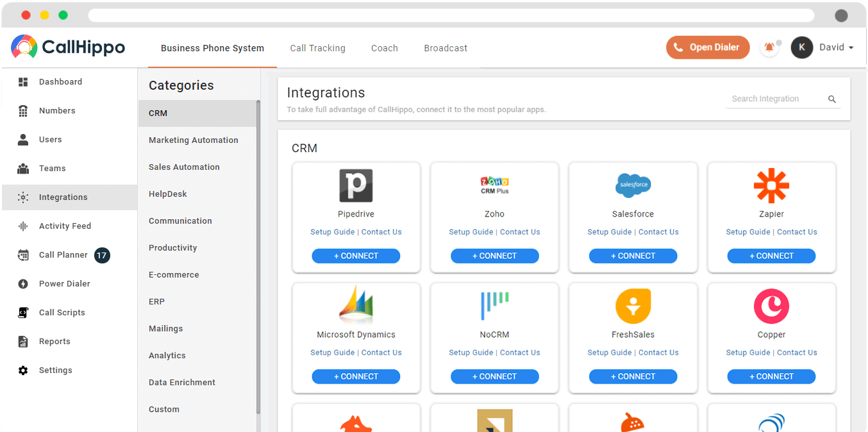This screenshot has width=868, height=432.
Task: Click the Integrations sidebar icon
Action: (x=23, y=197)
